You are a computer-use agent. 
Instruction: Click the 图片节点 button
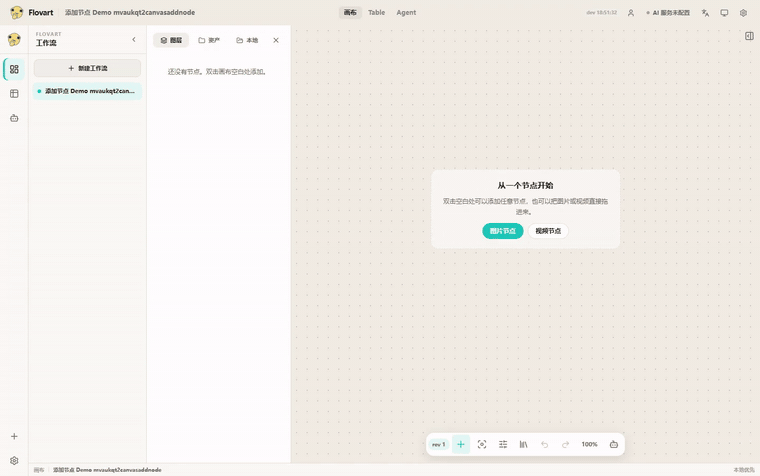tap(503, 231)
